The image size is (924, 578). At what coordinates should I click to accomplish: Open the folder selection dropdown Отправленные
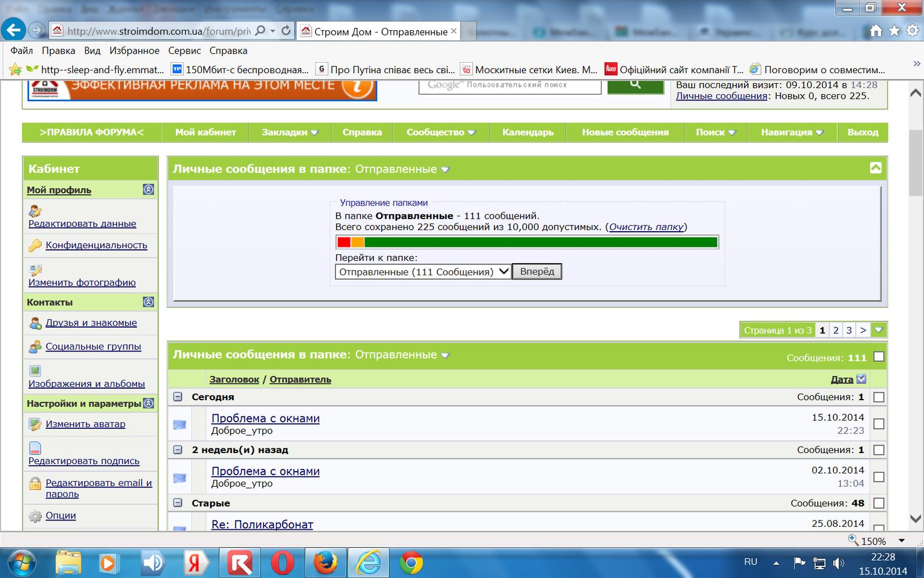click(423, 272)
